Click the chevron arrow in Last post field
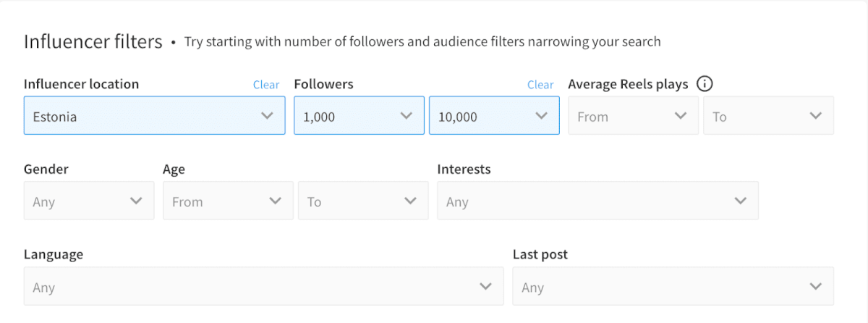Image resolution: width=868 pixels, height=323 pixels. 816,287
